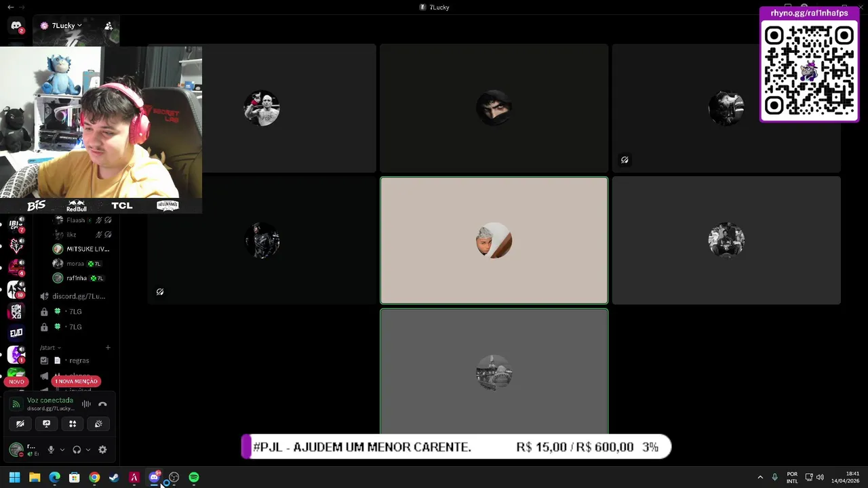Screen dimensions: 868x488
Task: Toggle noise suppression waveform icon
Action: coord(86,405)
